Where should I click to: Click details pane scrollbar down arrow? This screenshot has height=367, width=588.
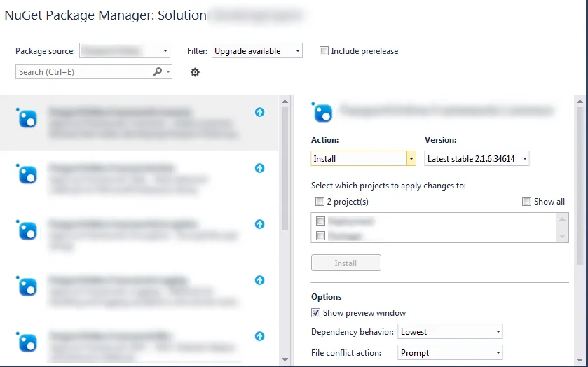(x=580, y=360)
